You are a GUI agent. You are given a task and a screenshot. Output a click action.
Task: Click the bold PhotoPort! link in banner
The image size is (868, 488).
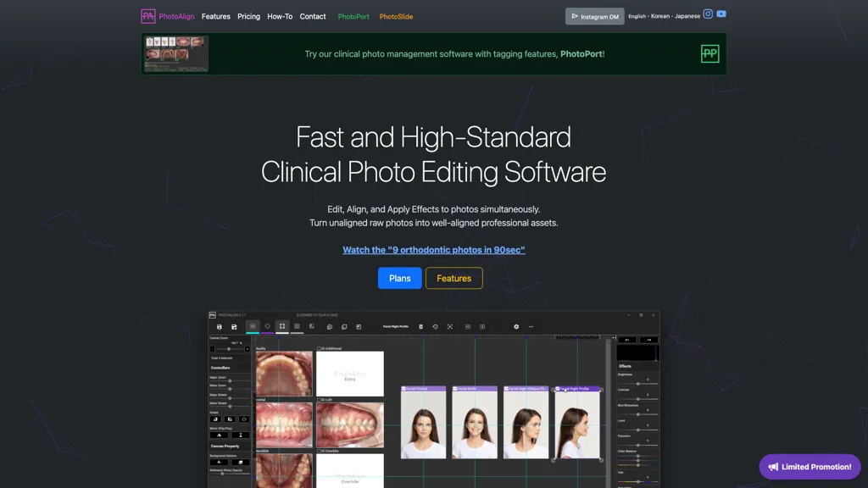pyautogui.click(x=582, y=54)
